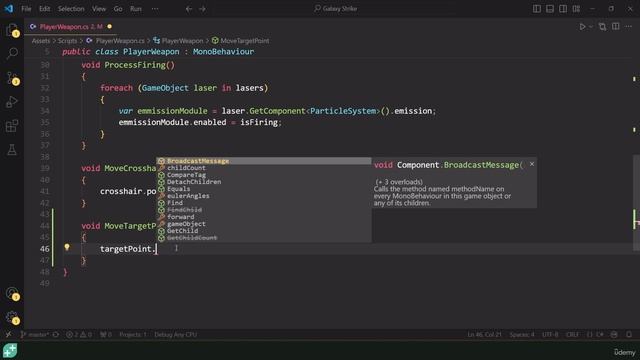This screenshot has height=360, width=640.
Task: Select the CompareTag suggestion
Action: click(x=264, y=175)
